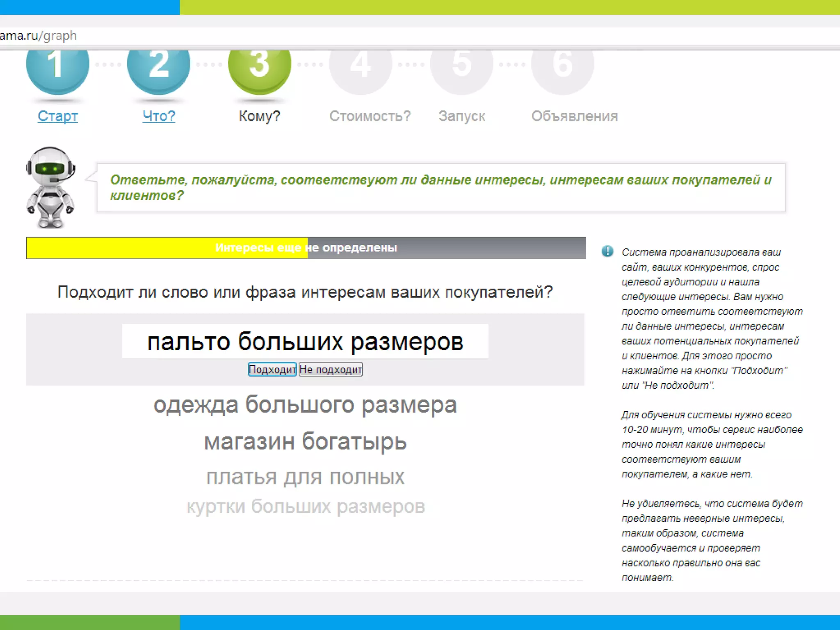
Task: Click the browser address bar URL
Action: pos(39,36)
